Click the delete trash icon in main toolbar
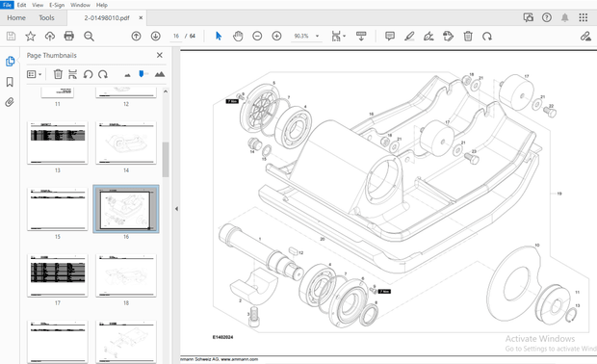 (468, 37)
